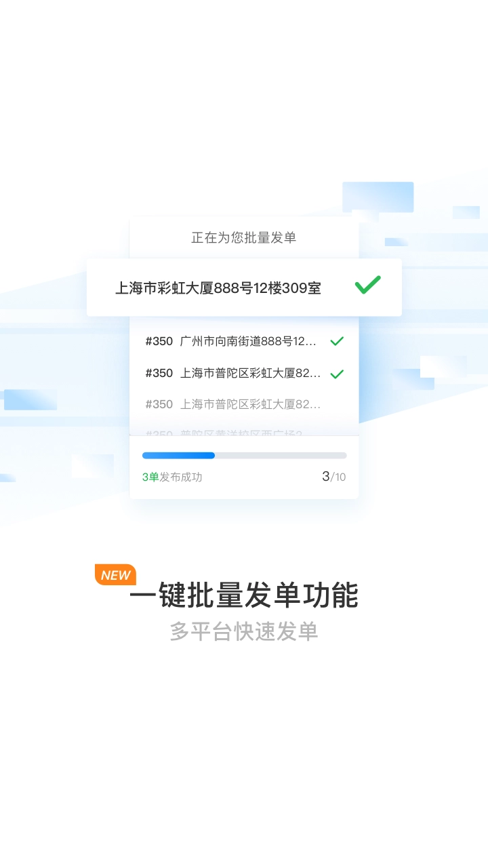
Task: Select the address 上海市彩虹大厦888号12楼309室
Action: pyautogui.click(x=218, y=288)
